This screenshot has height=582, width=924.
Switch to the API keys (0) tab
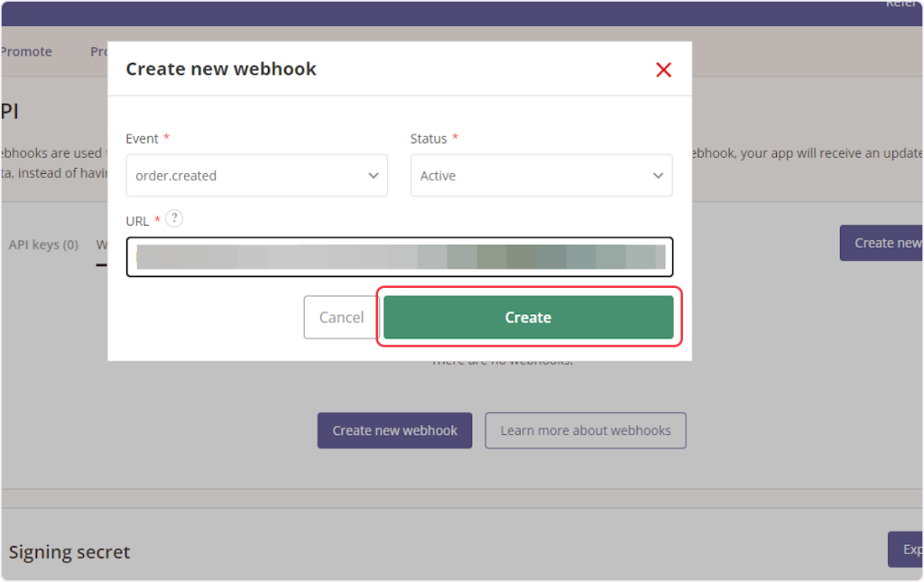(43, 245)
